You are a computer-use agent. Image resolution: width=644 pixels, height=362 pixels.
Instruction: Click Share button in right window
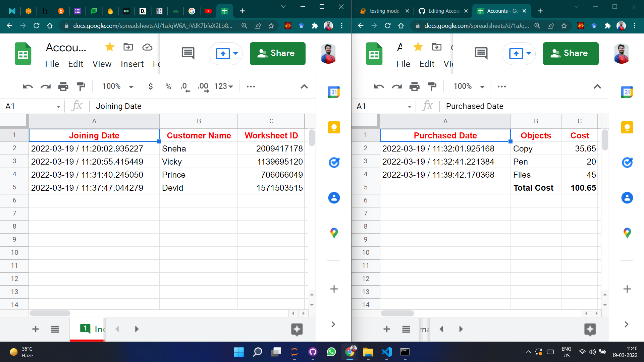pos(570,53)
